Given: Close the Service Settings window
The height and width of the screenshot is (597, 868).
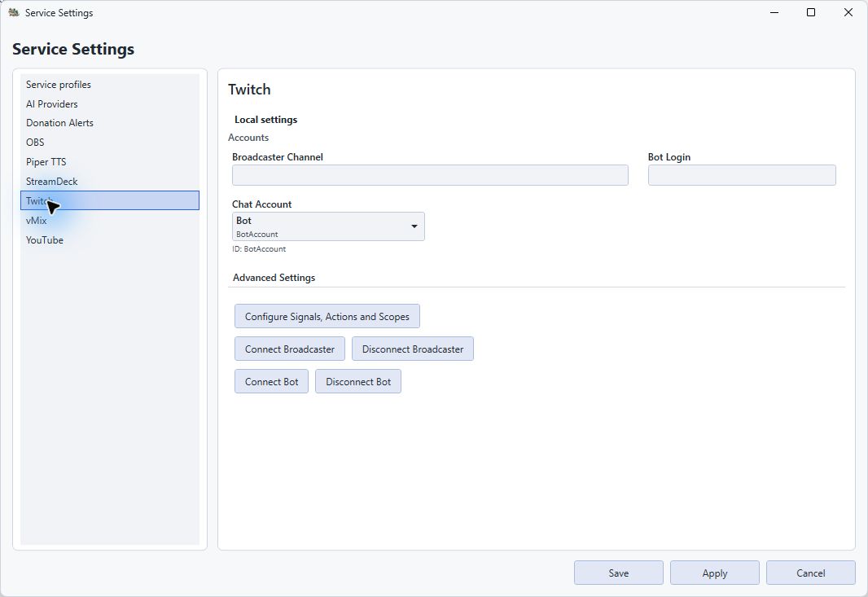Looking at the screenshot, I should point(848,12).
